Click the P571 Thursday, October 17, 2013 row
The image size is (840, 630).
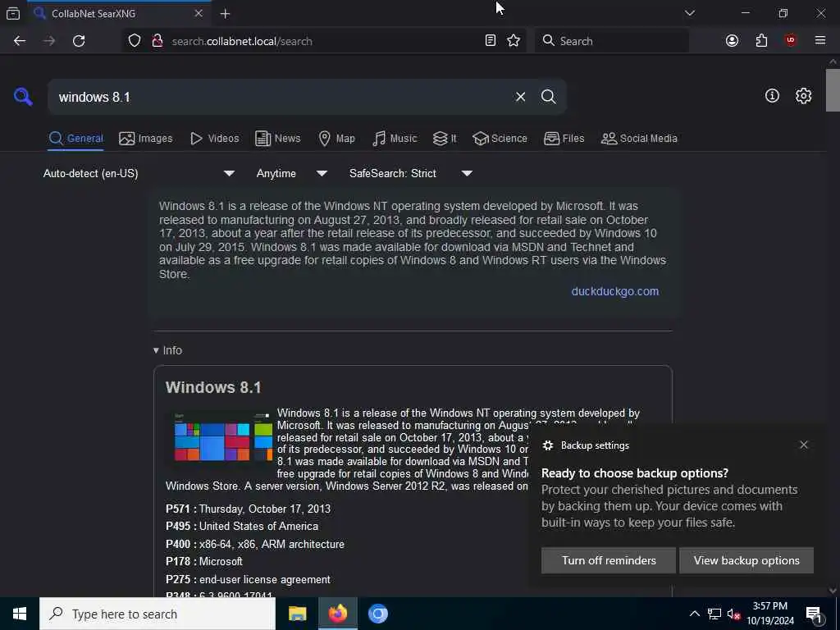248,509
